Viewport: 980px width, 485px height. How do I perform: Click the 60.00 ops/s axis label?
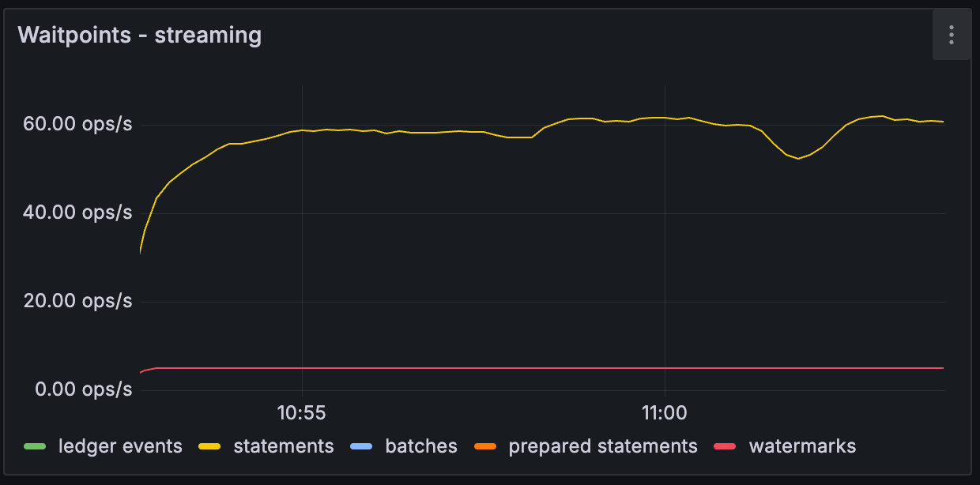point(77,124)
